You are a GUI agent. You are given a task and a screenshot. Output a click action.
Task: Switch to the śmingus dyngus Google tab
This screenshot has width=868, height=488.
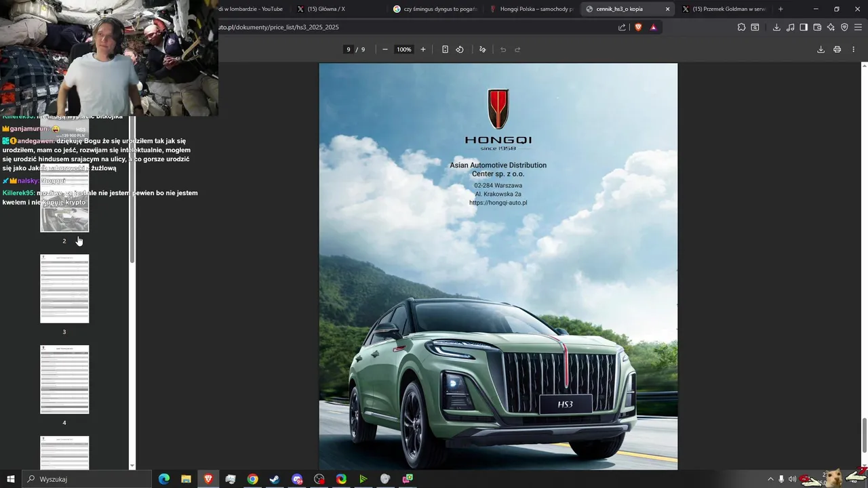point(435,9)
